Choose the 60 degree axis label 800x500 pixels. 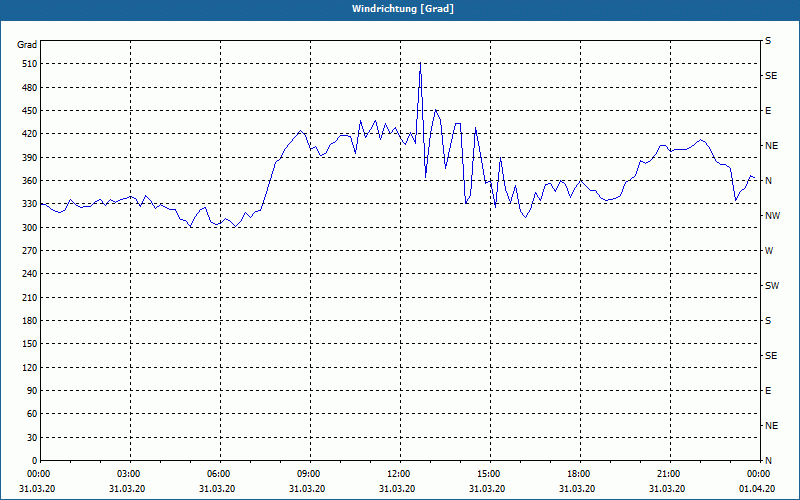pos(31,414)
